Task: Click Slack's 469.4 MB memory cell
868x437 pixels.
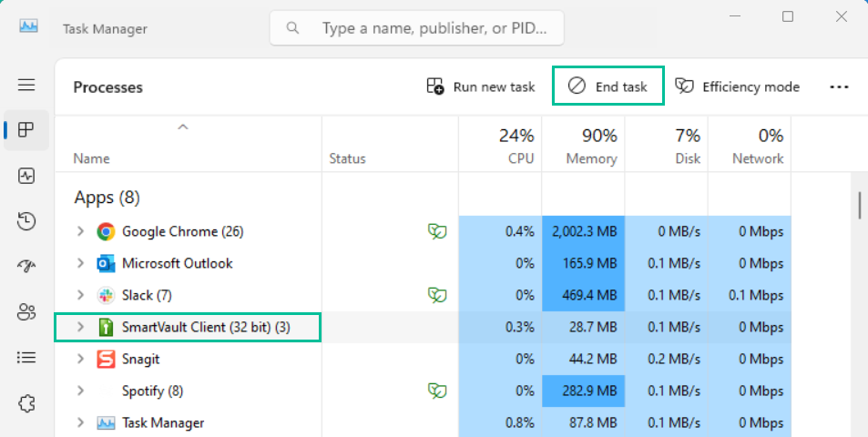Action: click(x=584, y=295)
